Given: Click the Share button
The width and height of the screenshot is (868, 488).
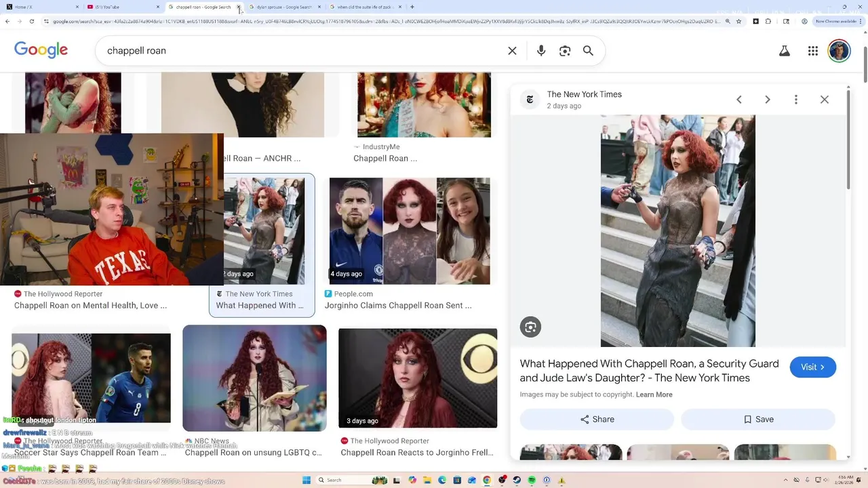Looking at the screenshot, I should 597,420.
